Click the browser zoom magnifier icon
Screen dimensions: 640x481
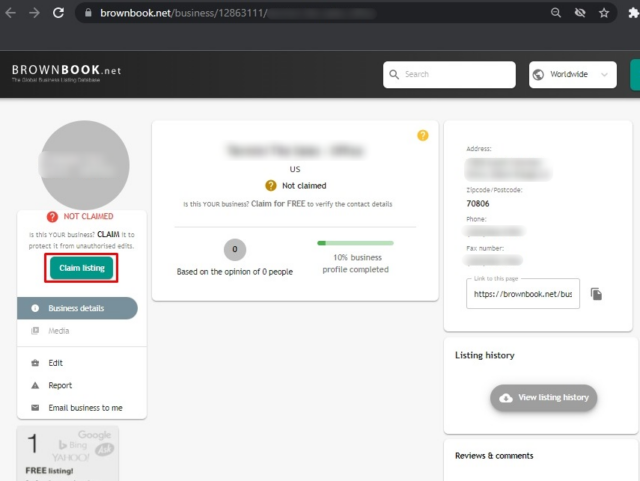[556, 13]
